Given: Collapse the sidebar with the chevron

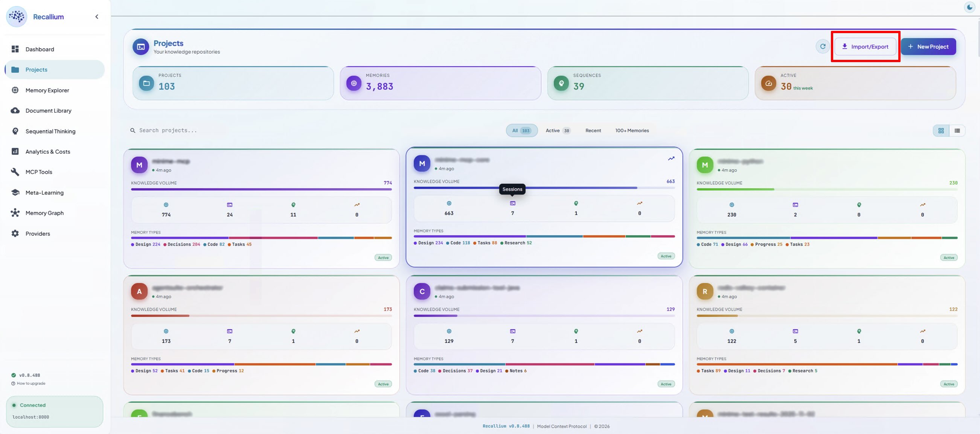Looking at the screenshot, I should click(x=97, y=17).
